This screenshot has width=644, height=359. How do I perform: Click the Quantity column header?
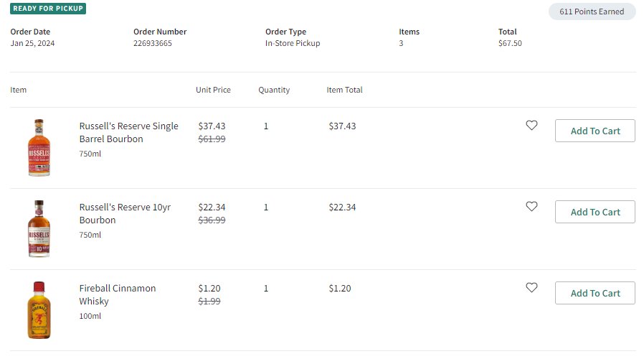click(274, 90)
